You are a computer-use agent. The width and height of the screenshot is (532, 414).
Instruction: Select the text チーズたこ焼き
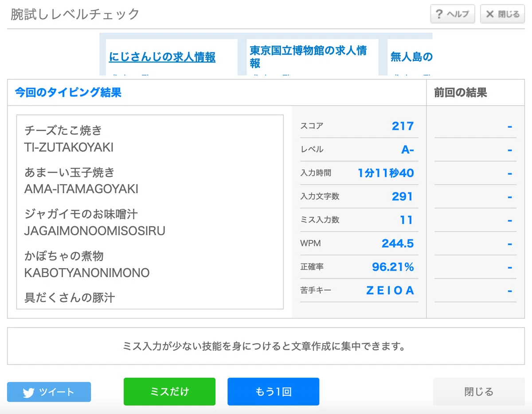[x=63, y=130]
